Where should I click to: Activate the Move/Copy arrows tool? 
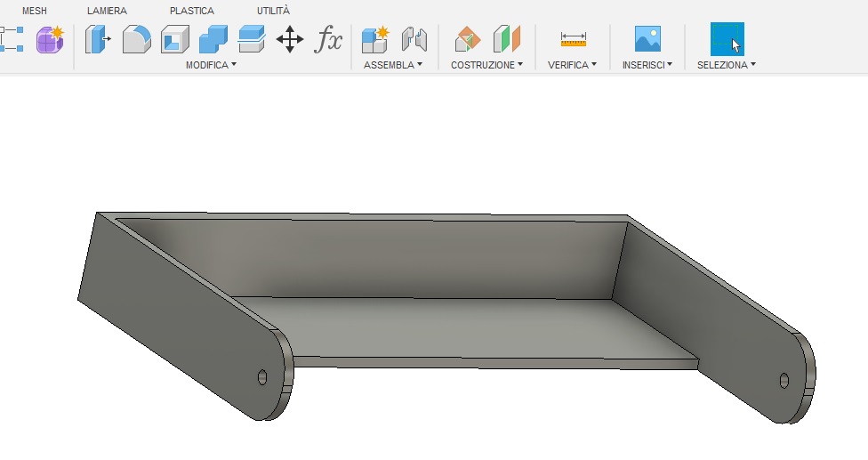coord(290,40)
